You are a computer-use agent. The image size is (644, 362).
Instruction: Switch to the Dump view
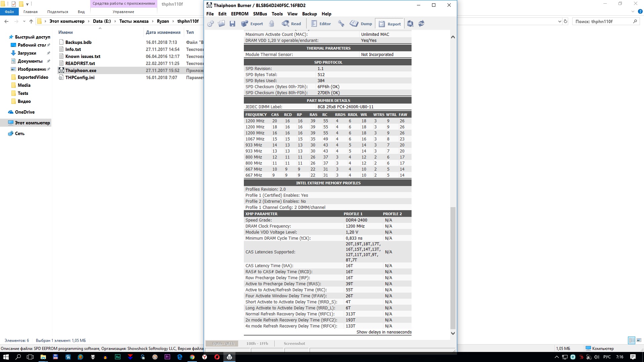coord(361,24)
